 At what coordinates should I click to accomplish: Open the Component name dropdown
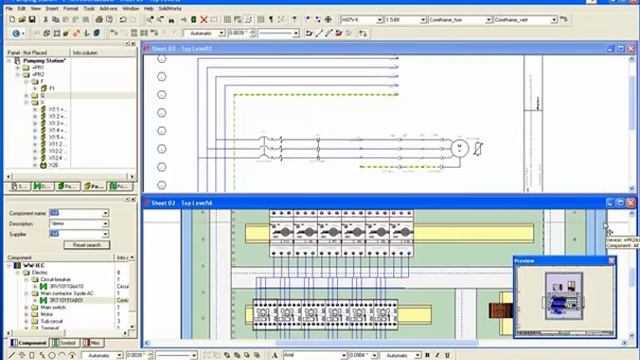(x=105, y=213)
